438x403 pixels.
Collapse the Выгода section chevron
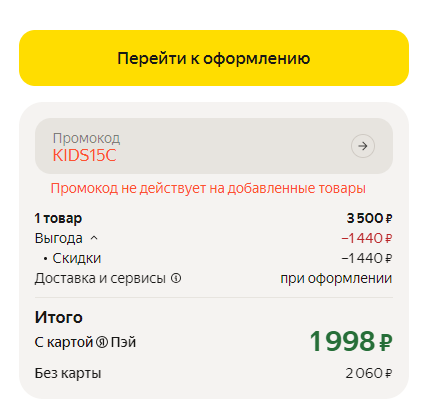(94, 238)
